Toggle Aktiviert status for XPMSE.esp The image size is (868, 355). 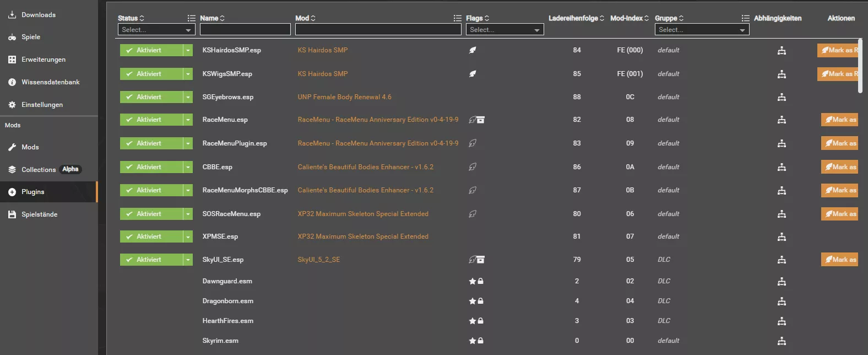151,236
